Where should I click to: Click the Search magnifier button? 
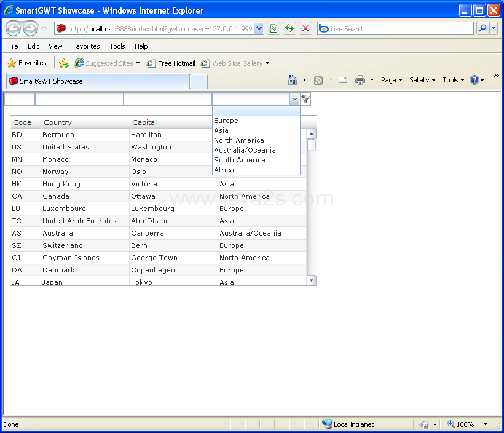point(482,29)
